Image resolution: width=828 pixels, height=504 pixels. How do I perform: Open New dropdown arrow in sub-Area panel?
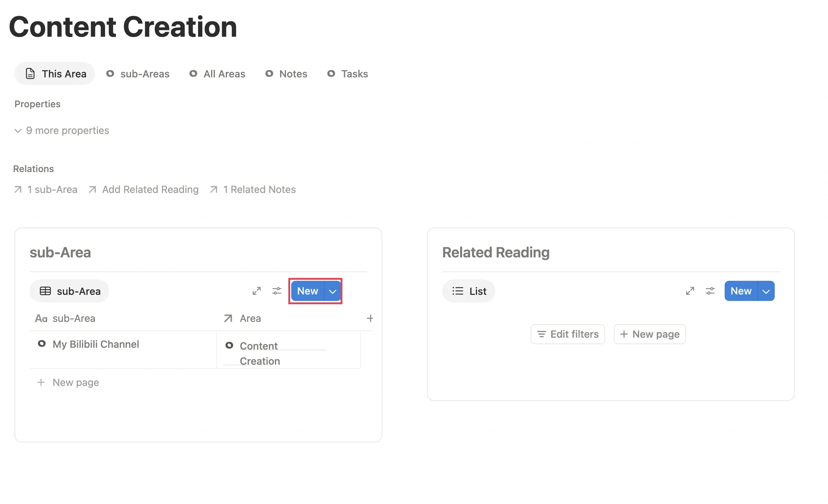tap(333, 291)
